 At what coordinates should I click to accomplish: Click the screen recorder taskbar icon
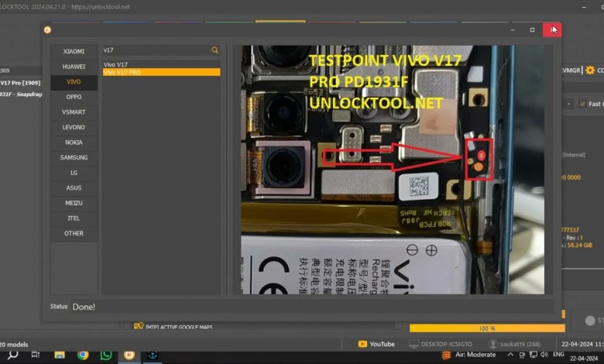pyautogui.click(x=152, y=355)
